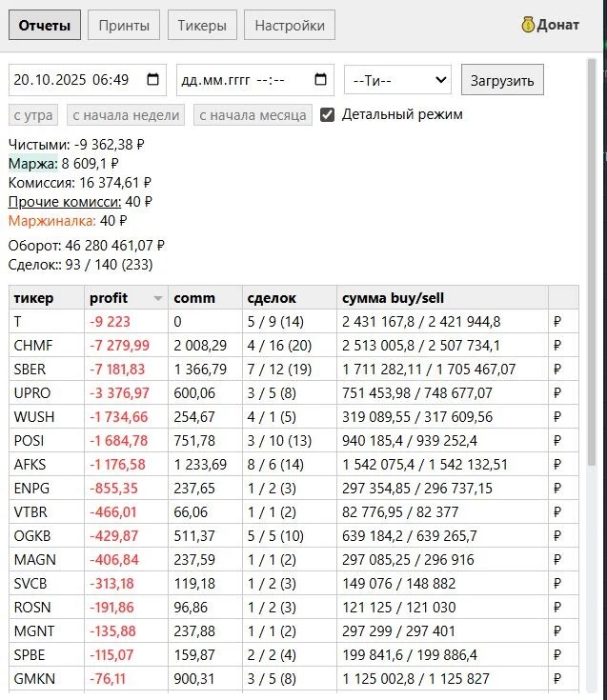Select the AFKS ticker cell
The image size is (607, 700).
47,465
